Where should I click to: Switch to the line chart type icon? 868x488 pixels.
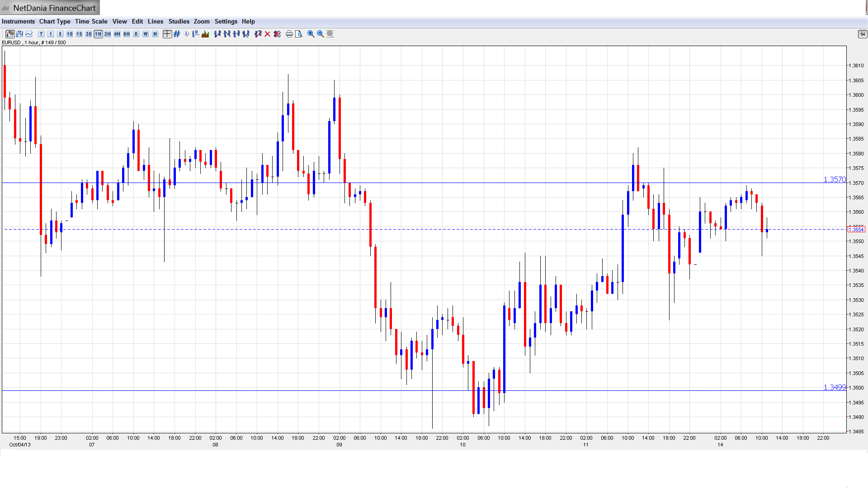point(29,34)
